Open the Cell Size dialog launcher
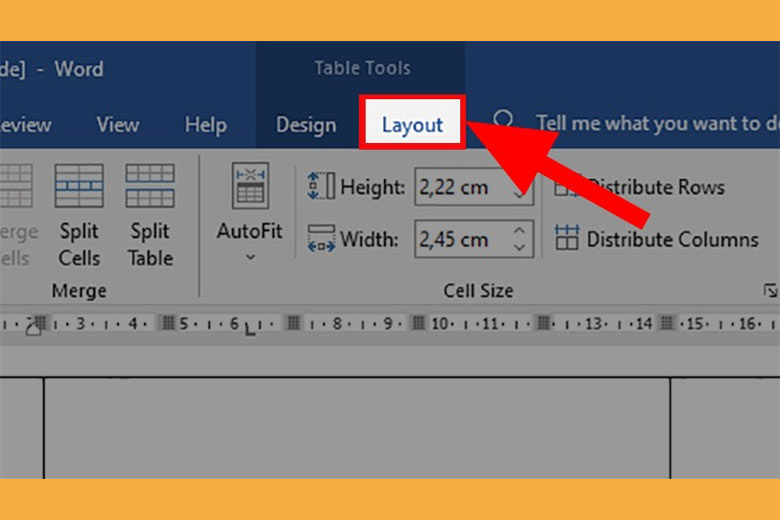 click(x=770, y=290)
